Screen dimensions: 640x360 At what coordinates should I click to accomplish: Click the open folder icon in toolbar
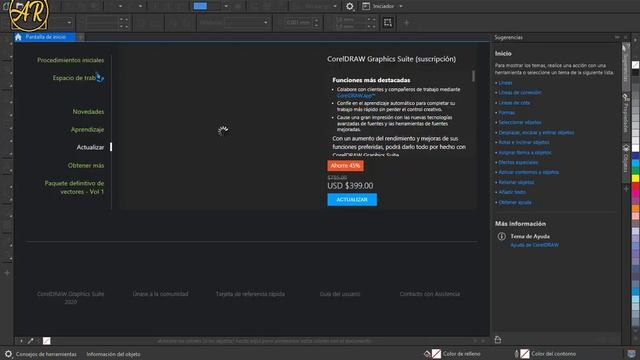[x=20, y=6]
